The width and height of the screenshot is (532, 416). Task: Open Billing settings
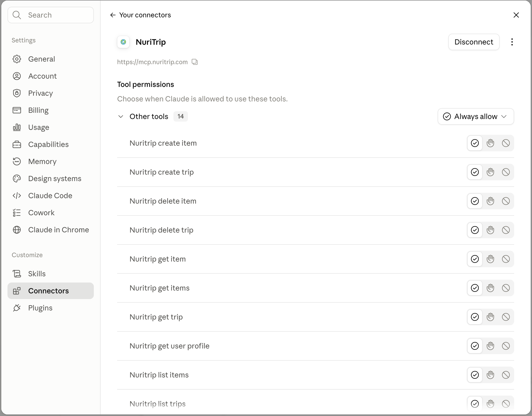point(51,110)
